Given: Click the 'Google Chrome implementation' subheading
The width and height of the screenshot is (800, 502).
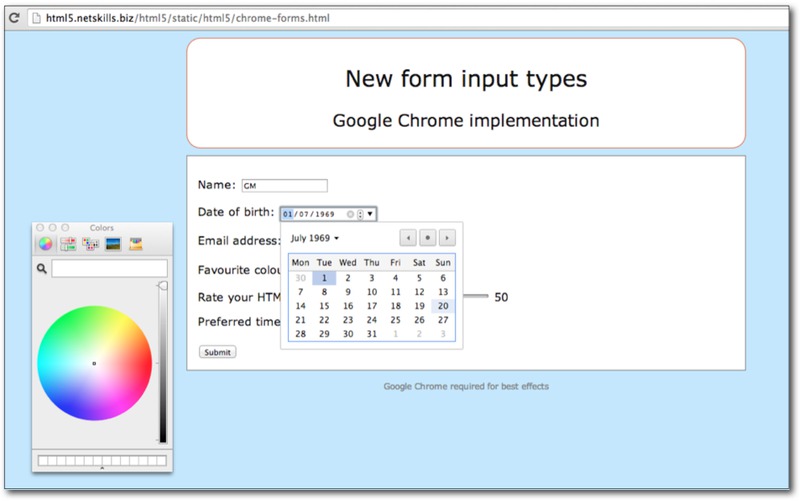Looking at the screenshot, I should click(466, 120).
